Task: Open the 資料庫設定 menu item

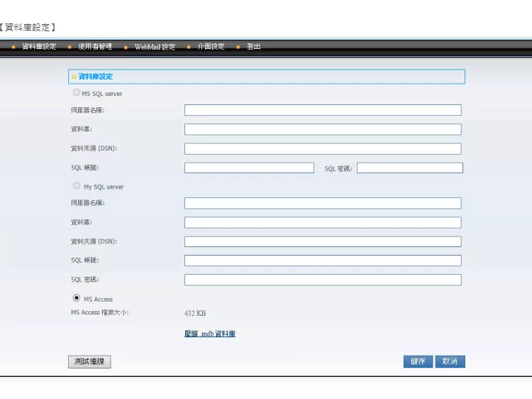Action: pyautogui.click(x=39, y=47)
